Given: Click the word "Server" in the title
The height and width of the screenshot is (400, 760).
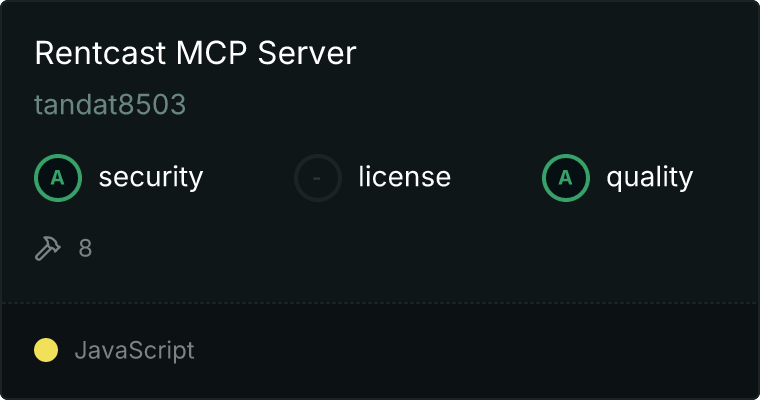Looking at the screenshot, I should [x=307, y=53].
